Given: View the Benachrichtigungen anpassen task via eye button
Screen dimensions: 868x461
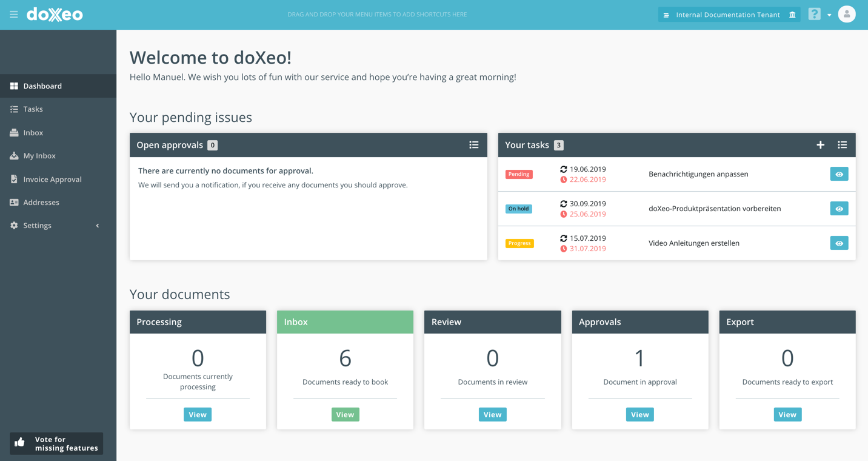Looking at the screenshot, I should (839, 174).
